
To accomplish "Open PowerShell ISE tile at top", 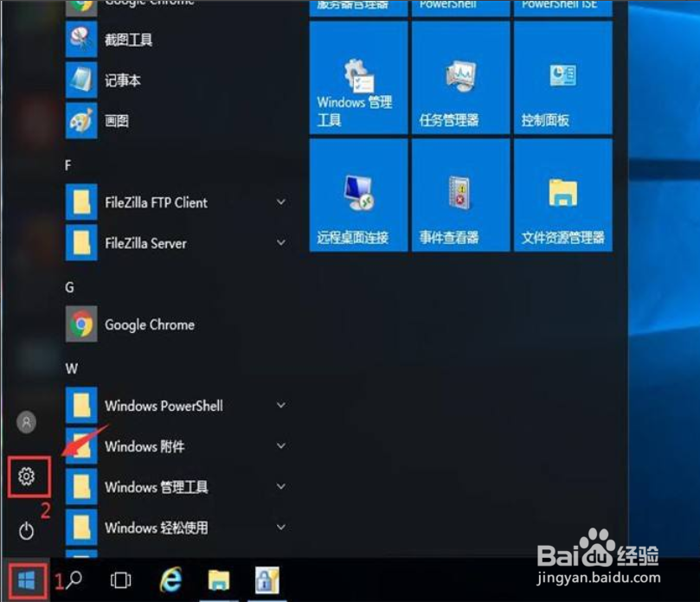I will pos(563,8).
